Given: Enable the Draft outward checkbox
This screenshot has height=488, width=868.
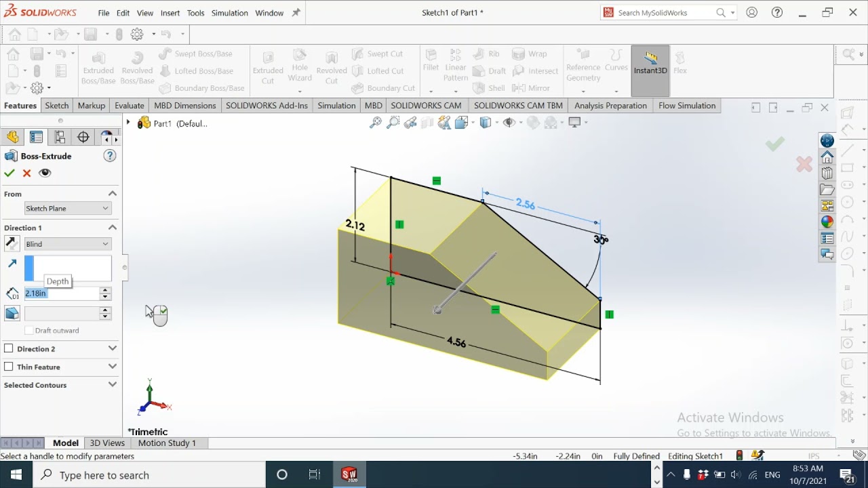Looking at the screenshot, I should coord(29,330).
